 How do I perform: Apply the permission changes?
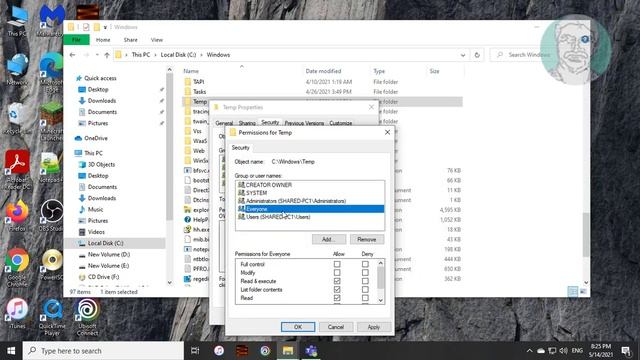(x=373, y=327)
